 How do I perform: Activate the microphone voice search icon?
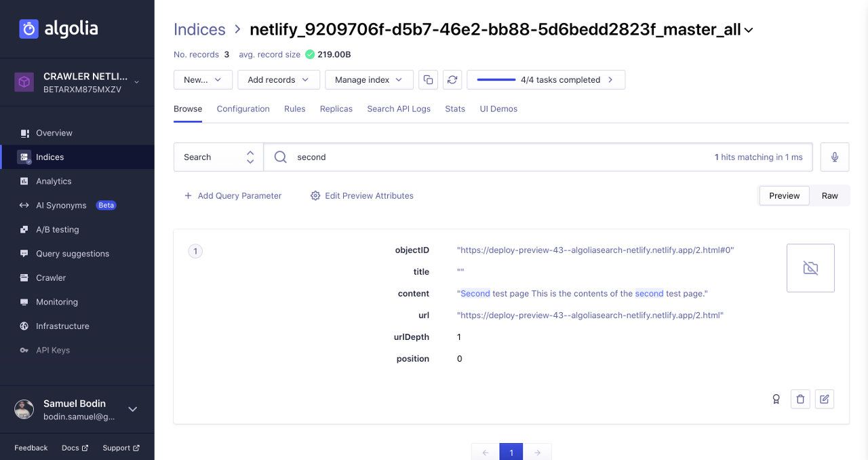834,157
